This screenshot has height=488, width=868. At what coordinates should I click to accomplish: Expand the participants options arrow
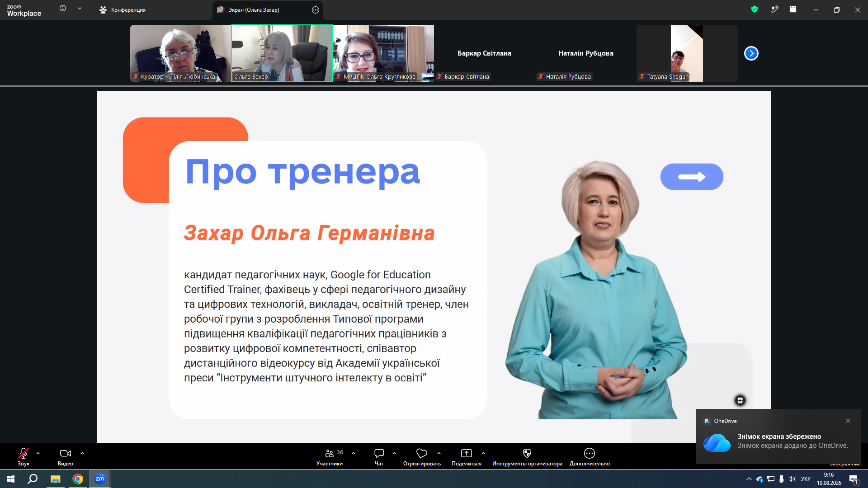click(x=354, y=453)
